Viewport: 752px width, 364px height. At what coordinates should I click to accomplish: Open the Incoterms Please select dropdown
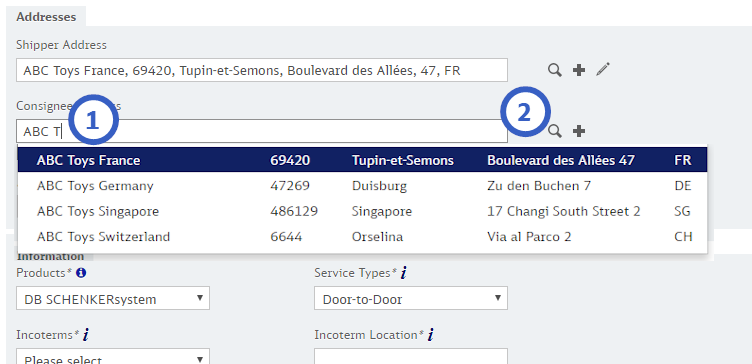tap(113, 357)
